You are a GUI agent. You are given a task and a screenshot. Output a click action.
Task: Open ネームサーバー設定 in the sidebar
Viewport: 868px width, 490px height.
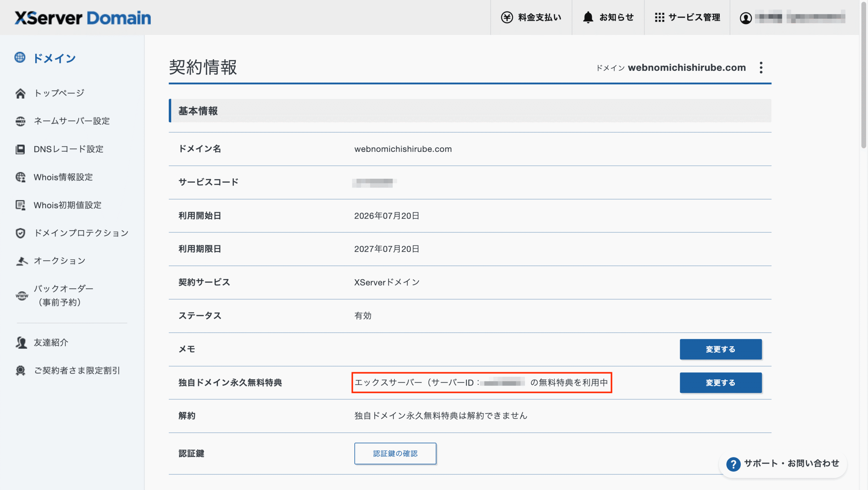(72, 121)
